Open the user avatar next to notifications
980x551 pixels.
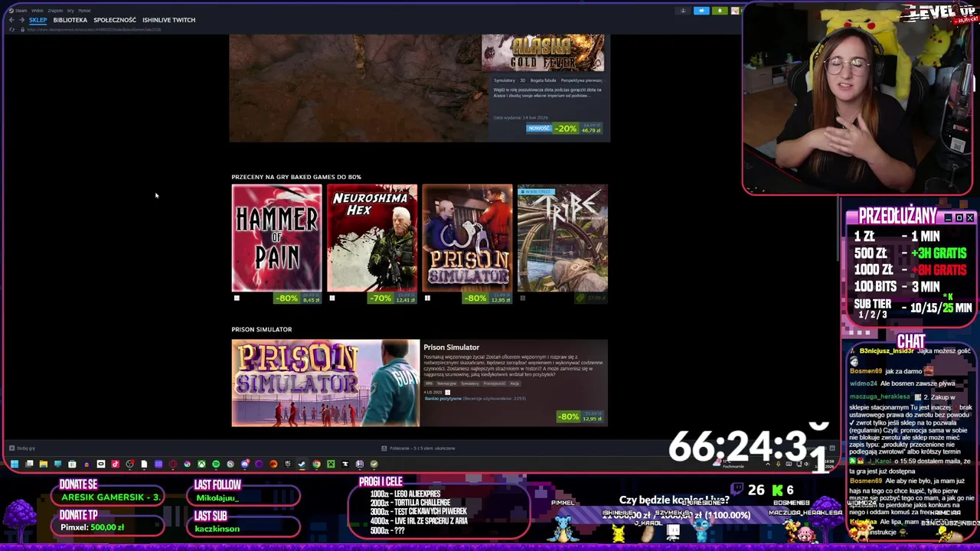click(735, 11)
